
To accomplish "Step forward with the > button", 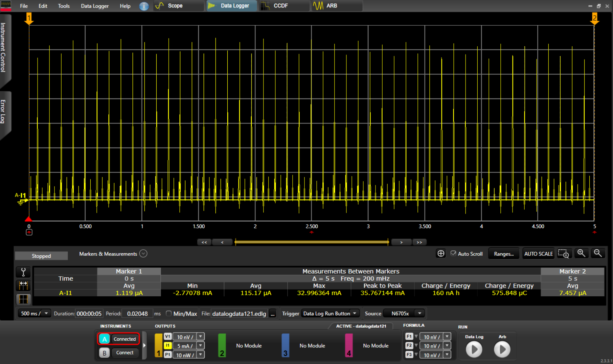I will coord(401,242).
